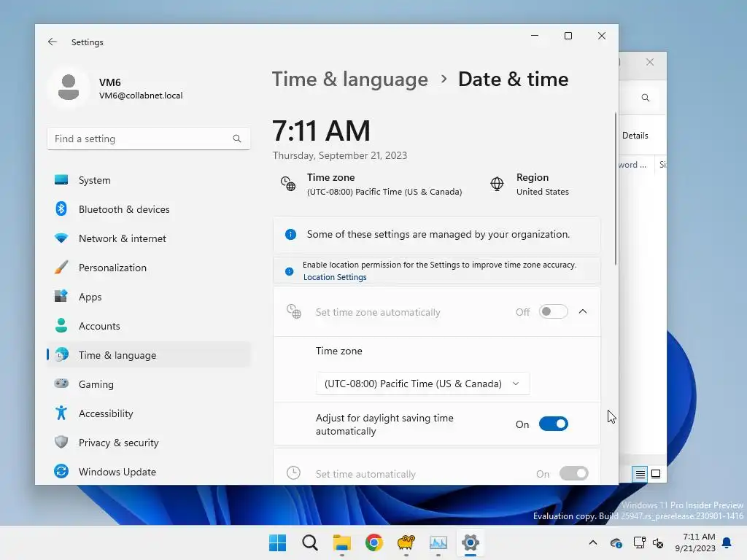Click the Settings gear on the taskbar

pyautogui.click(x=471, y=542)
